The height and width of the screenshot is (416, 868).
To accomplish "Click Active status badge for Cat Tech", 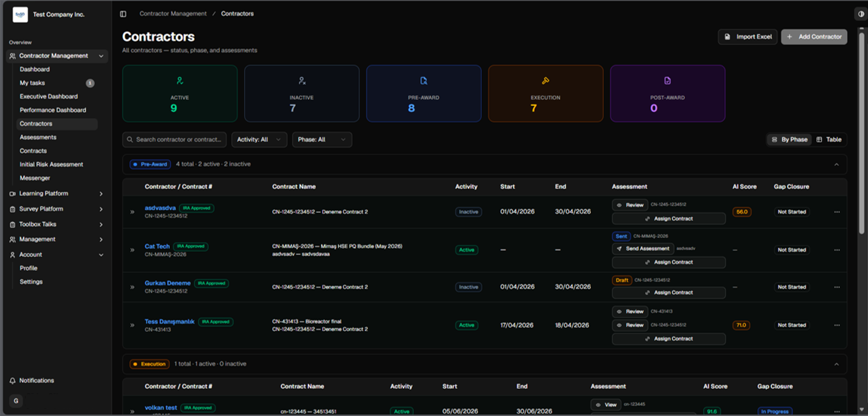I will pyautogui.click(x=467, y=250).
